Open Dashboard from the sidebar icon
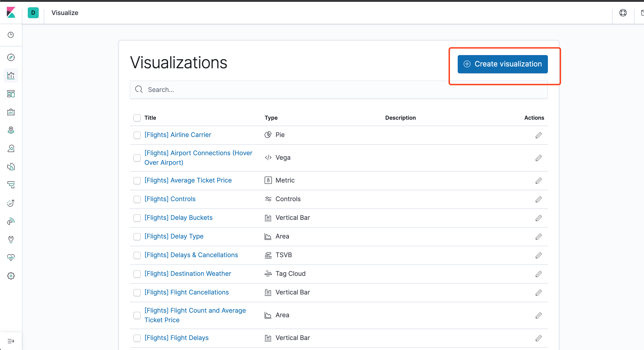The image size is (644, 350). 11,94
